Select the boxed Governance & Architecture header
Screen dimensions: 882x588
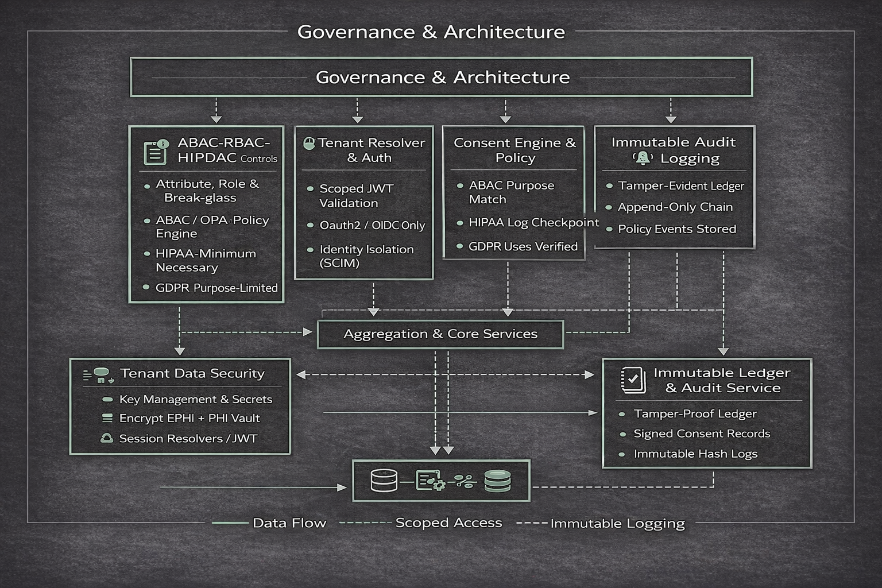[442, 77]
